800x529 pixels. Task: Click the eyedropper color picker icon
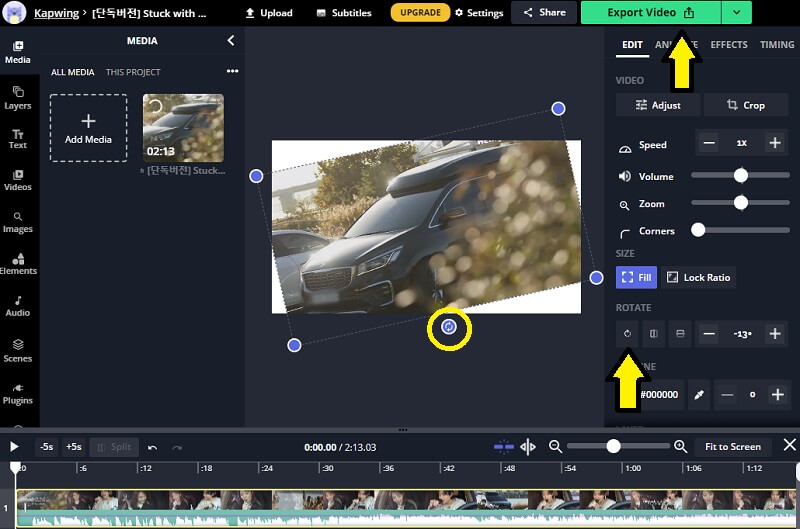(699, 395)
